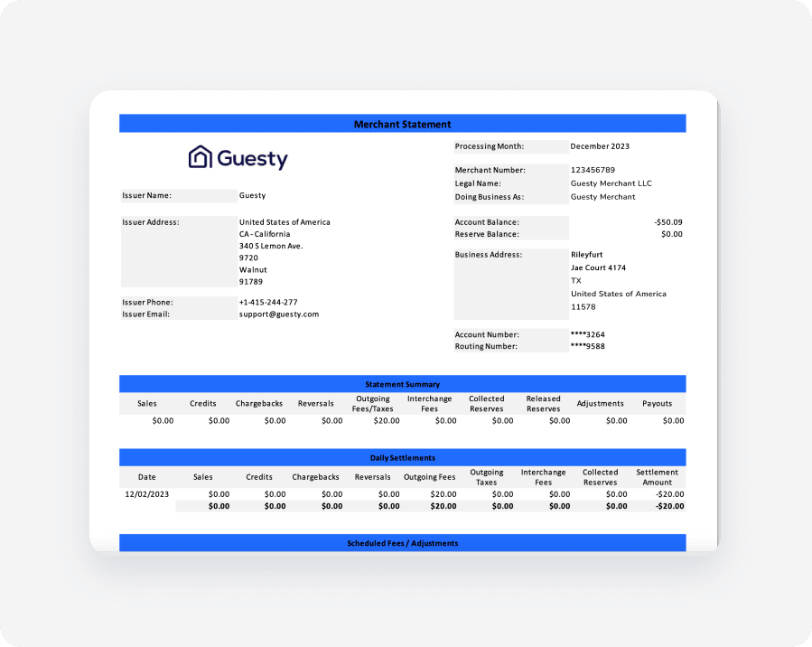Click the support@guesty.com email

[x=278, y=314]
